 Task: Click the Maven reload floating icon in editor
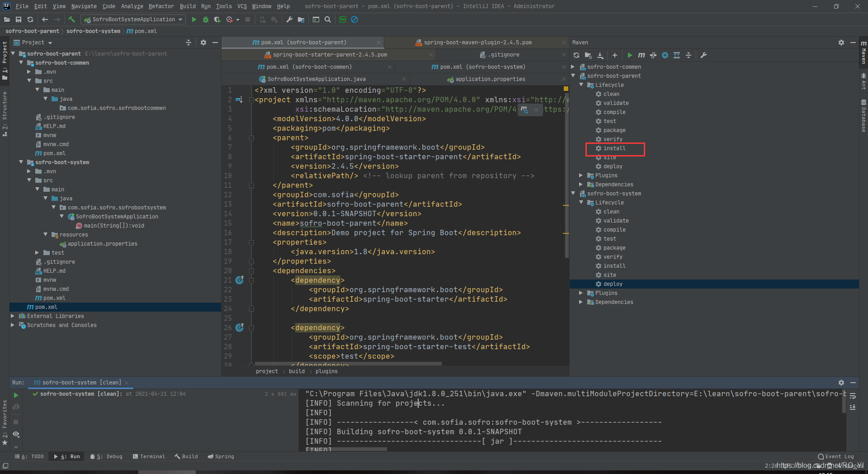pyautogui.click(x=524, y=109)
